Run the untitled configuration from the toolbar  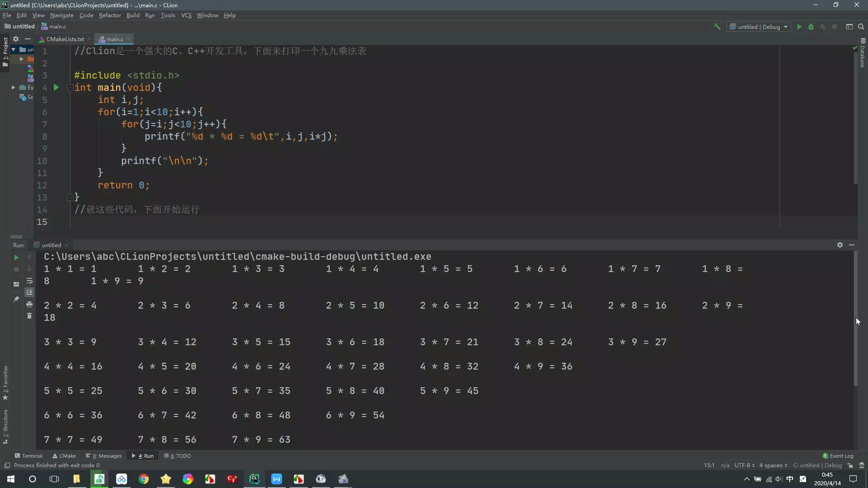(799, 27)
